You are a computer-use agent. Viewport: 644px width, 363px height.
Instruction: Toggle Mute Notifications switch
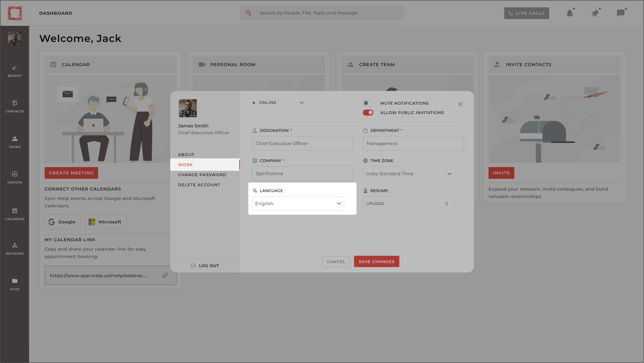click(368, 103)
